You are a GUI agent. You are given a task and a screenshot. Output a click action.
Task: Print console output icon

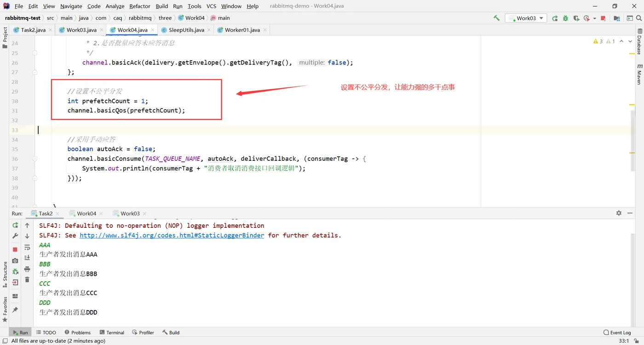pyautogui.click(x=27, y=269)
